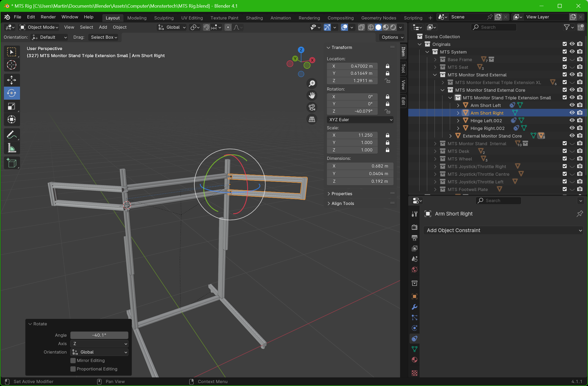This screenshot has width=588, height=386.
Task: Open the View Layer properties tab icon
Action: point(415,248)
